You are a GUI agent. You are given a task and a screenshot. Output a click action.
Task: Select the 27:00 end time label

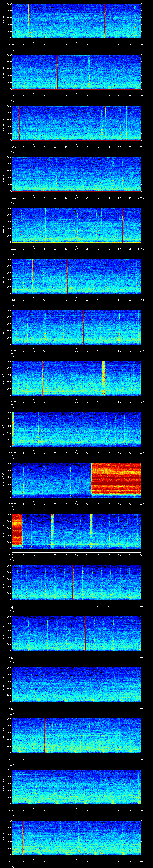point(141,555)
